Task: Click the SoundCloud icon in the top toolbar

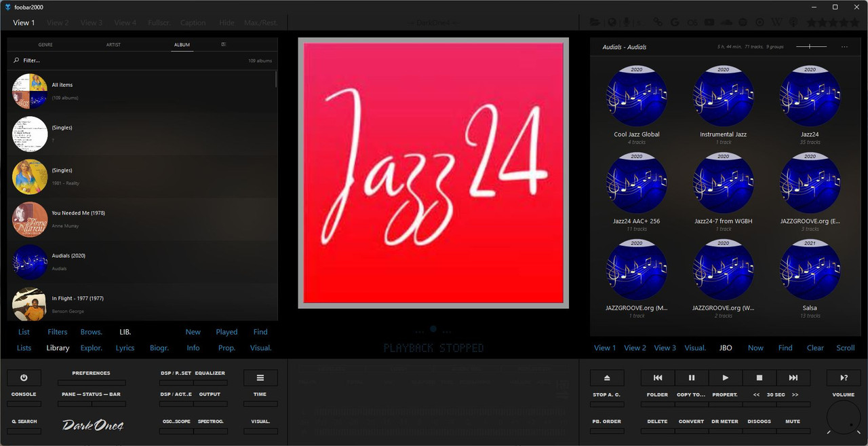Action: point(726,22)
